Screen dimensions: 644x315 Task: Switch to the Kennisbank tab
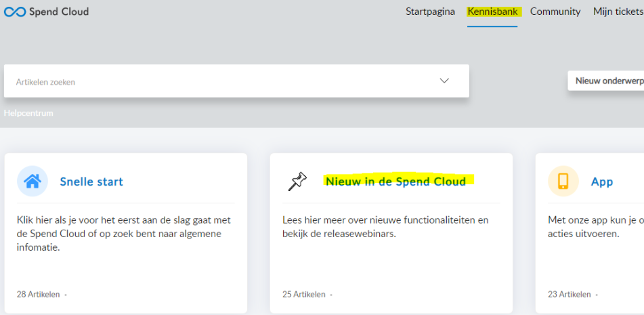[x=492, y=12]
